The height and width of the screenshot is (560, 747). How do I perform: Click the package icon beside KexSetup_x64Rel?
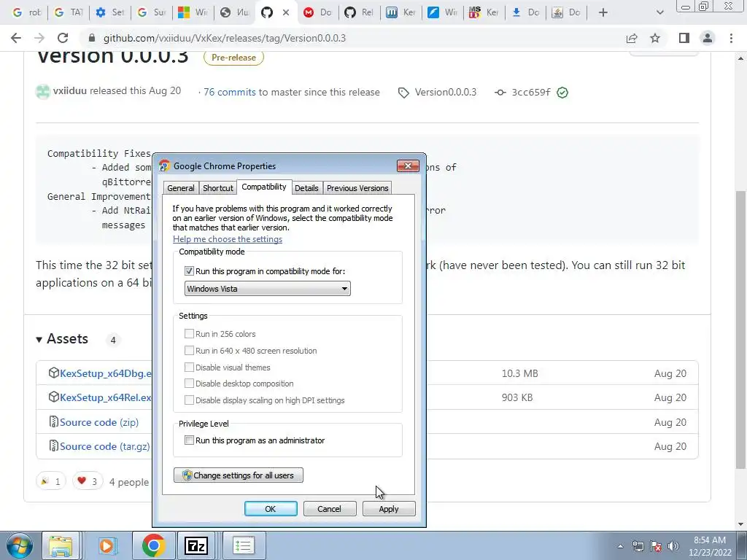pos(54,397)
